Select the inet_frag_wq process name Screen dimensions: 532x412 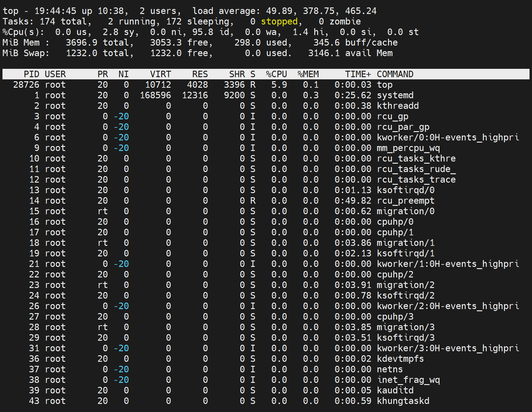click(408, 380)
